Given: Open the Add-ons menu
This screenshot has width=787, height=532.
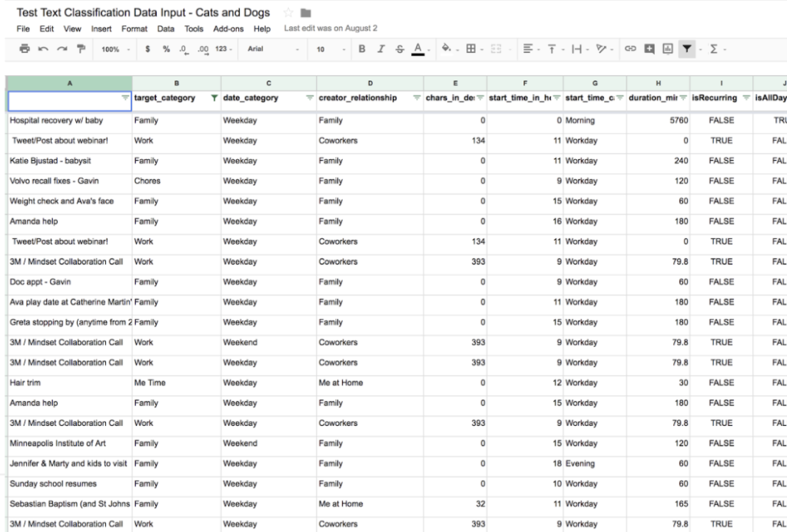Looking at the screenshot, I should (x=228, y=28).
